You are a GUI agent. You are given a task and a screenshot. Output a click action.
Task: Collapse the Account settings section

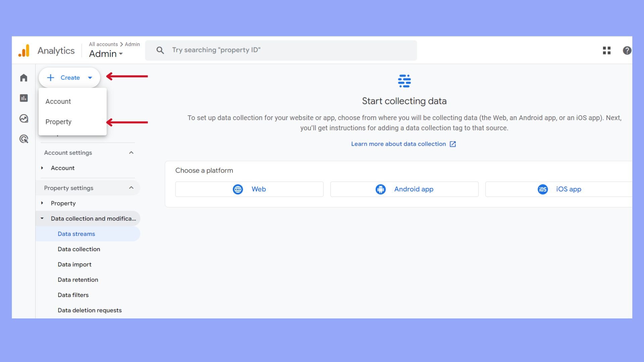(131, 153)
